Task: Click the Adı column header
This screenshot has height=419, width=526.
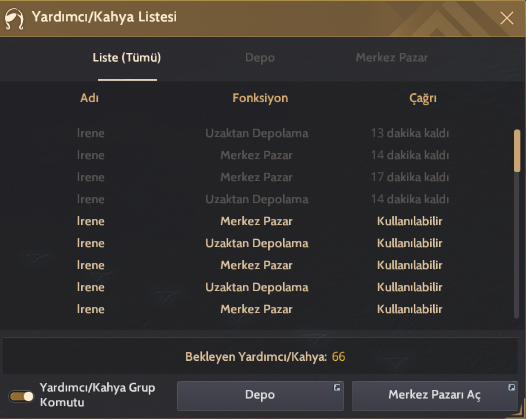Action: [x=90, y=98]
